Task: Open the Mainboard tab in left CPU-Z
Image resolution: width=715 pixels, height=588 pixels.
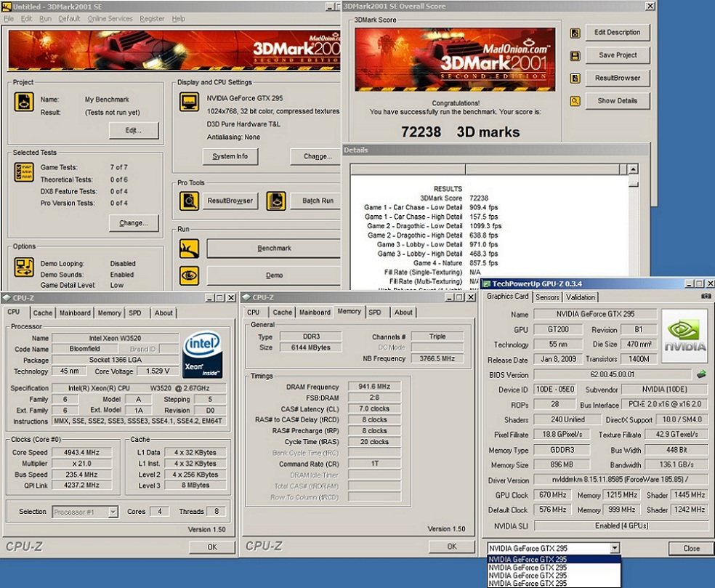Action: [x=75, y=313]
